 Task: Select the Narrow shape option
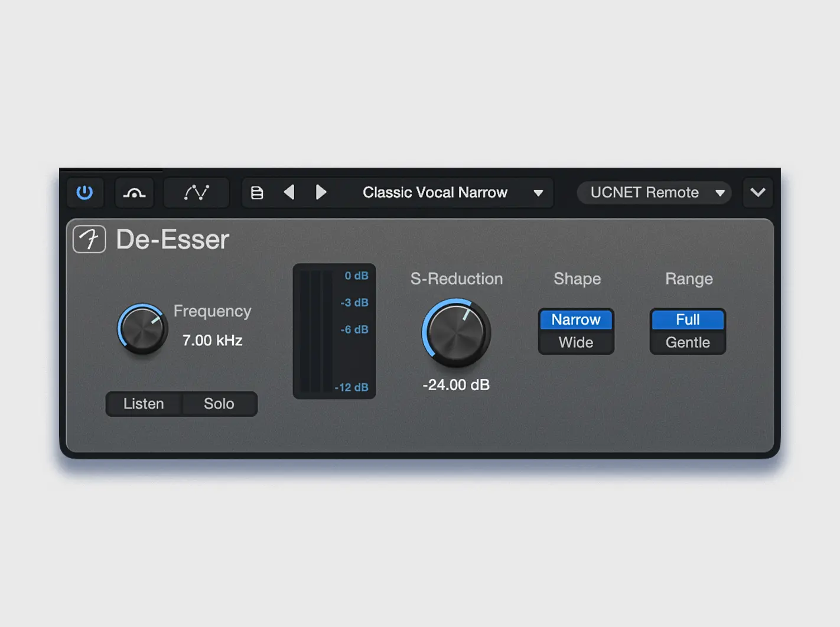click(575, 319)
